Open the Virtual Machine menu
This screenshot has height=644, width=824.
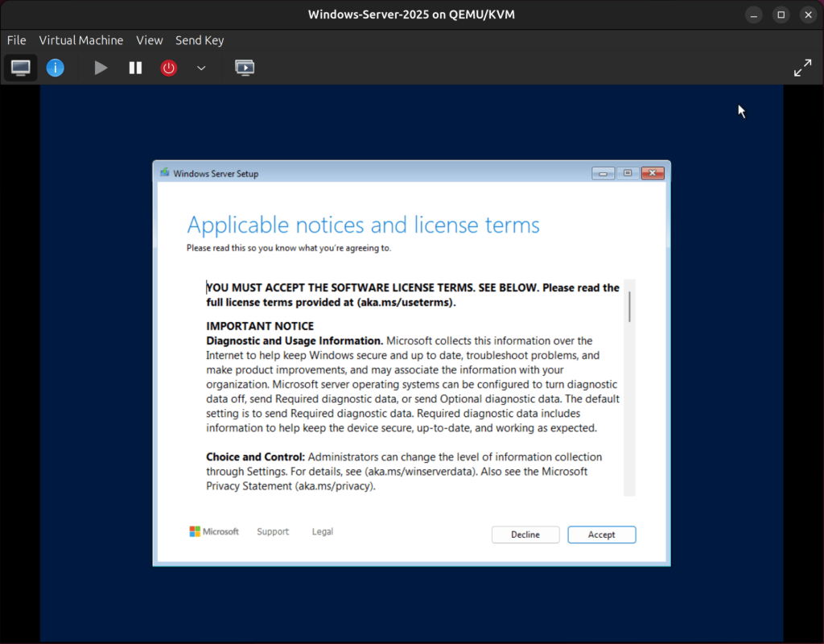(x=80, y=39)
